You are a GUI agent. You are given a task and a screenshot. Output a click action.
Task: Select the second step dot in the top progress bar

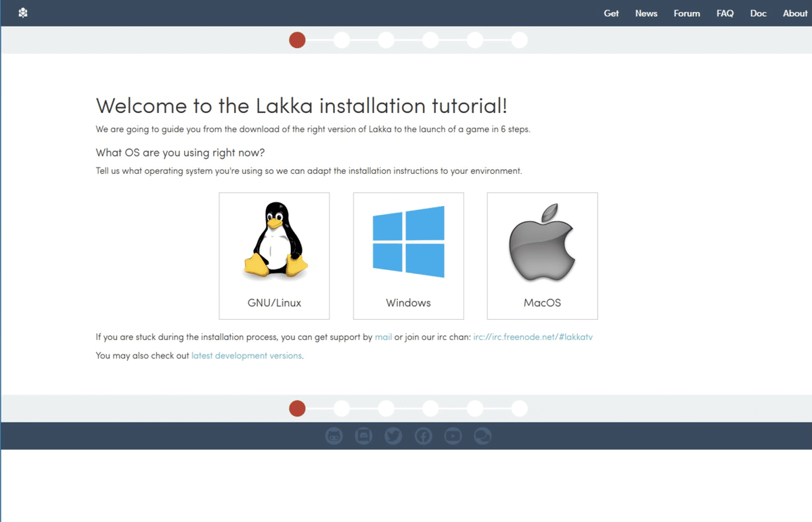342,41
